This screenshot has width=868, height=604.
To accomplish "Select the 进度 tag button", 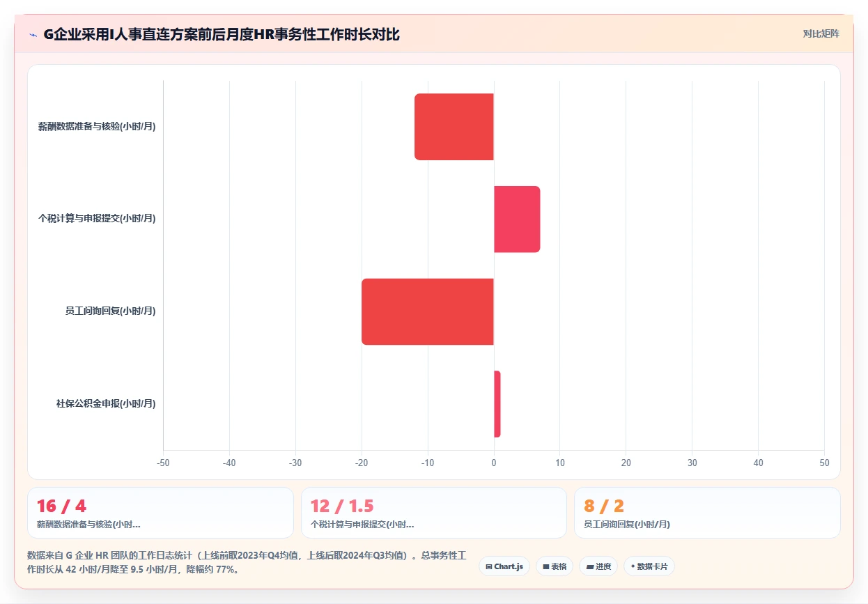I will (598, 566).
